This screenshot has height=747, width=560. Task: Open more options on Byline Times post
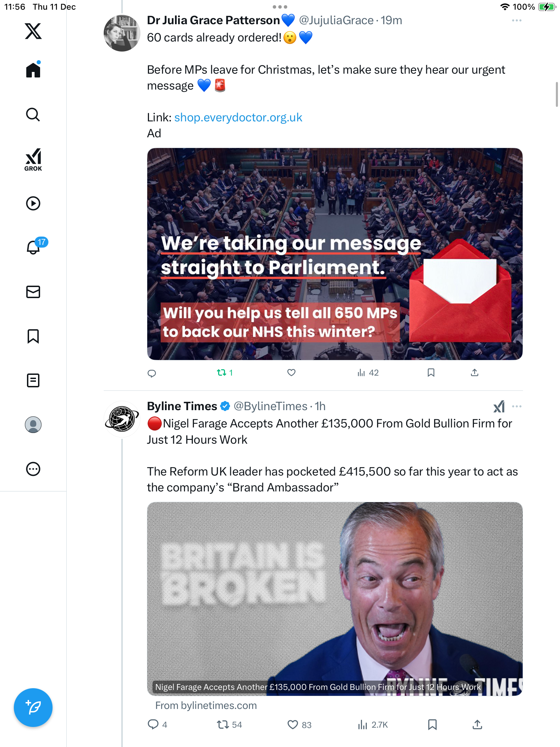coord(516,406)
